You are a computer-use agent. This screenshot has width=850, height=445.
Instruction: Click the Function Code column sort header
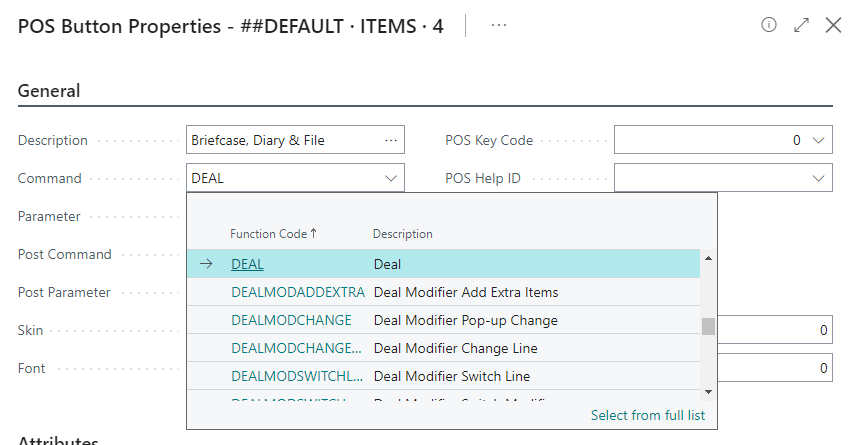[x=273, y=234]
